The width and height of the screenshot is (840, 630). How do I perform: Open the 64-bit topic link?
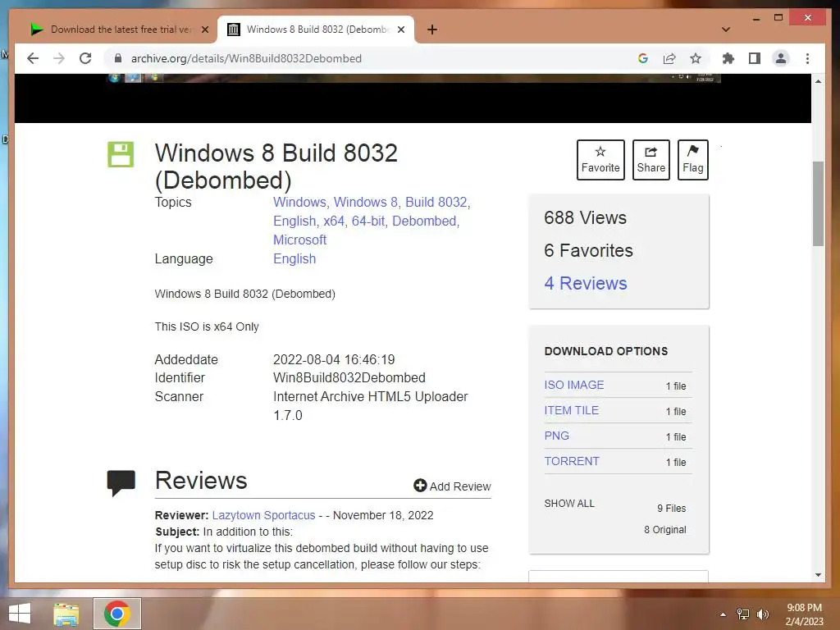(x=368, y=221)
